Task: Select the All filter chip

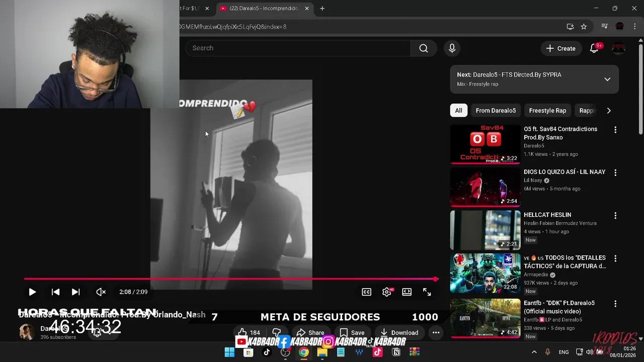Action: [x=458, y=111]
